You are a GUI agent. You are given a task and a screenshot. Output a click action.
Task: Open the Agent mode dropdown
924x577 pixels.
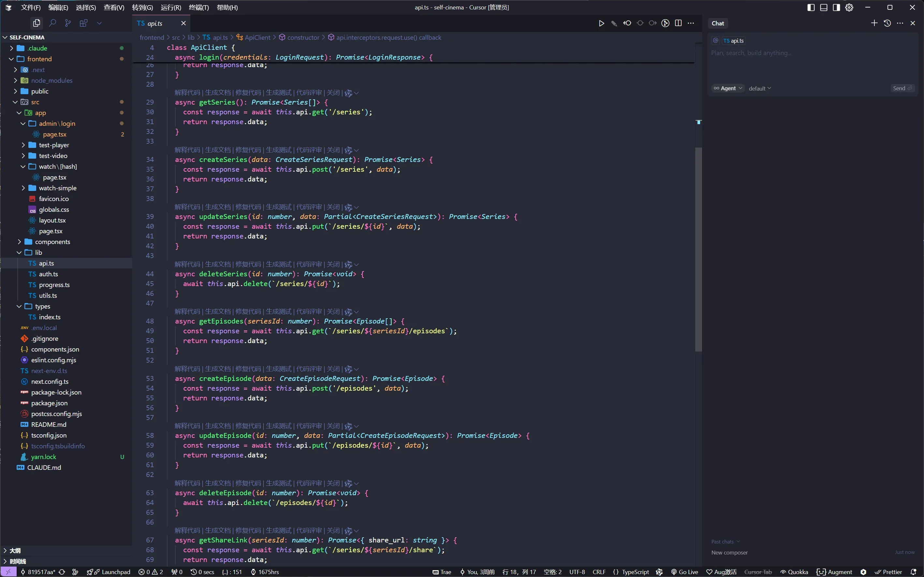click(728, 88)
